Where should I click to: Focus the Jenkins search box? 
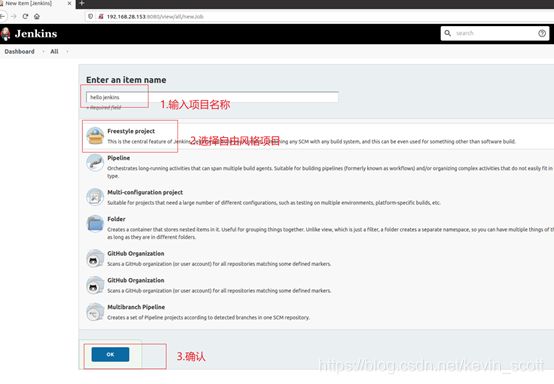click(x=495, y=33)
